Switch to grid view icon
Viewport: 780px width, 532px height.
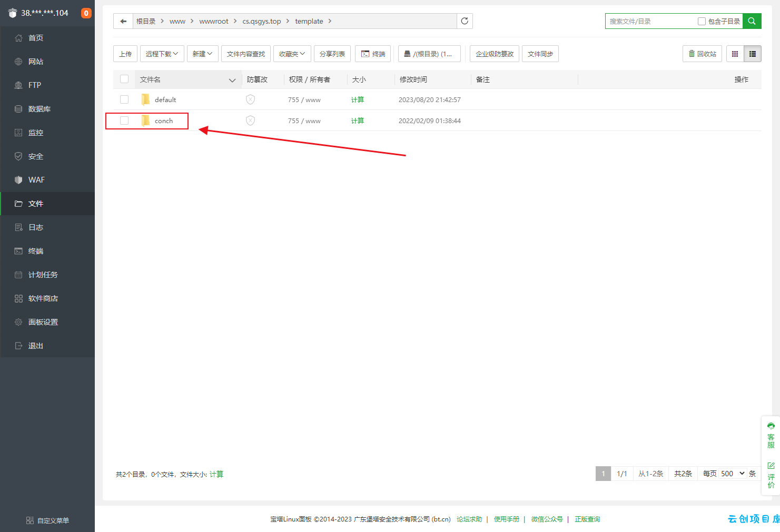[735, 54]
